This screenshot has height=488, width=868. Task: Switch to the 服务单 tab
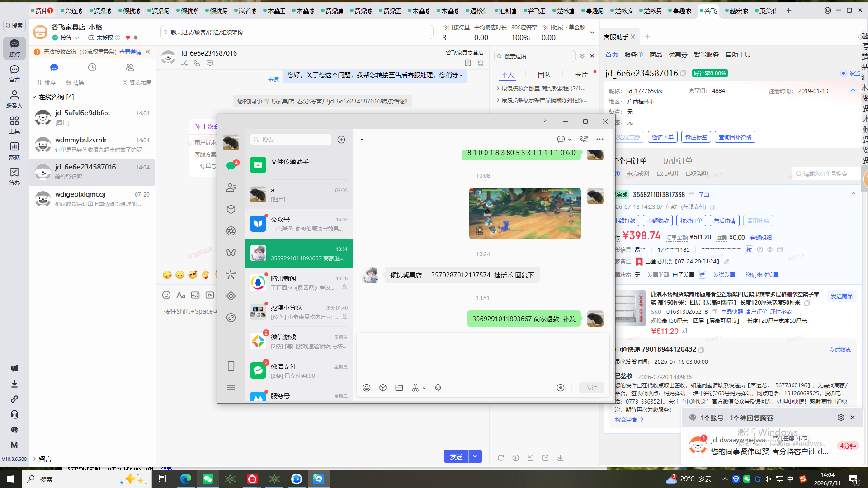(633, 55)
